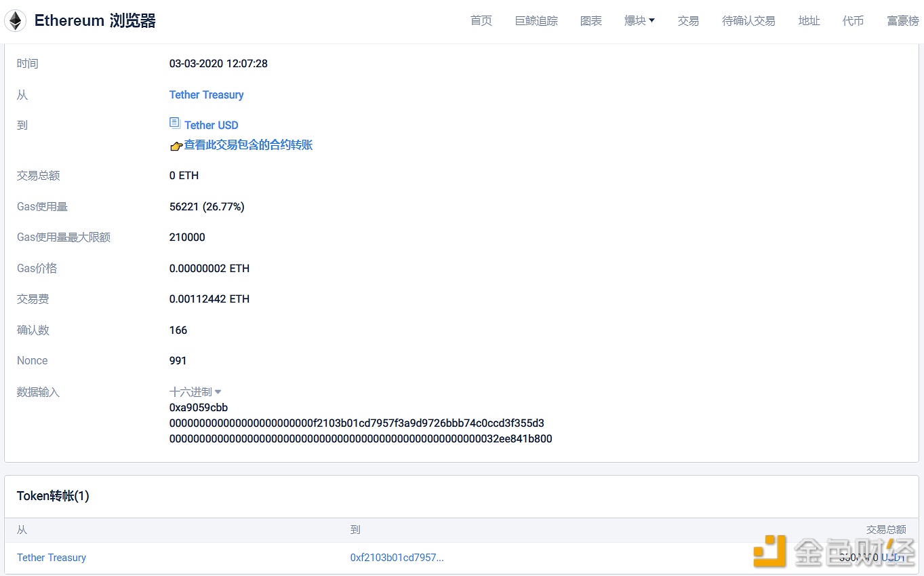Select the gas limit value 210000
924x576 pixels.
click(187, 237)
